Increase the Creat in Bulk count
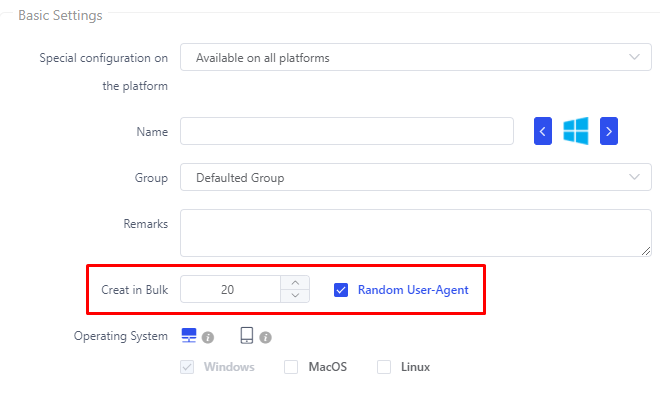 295,283
